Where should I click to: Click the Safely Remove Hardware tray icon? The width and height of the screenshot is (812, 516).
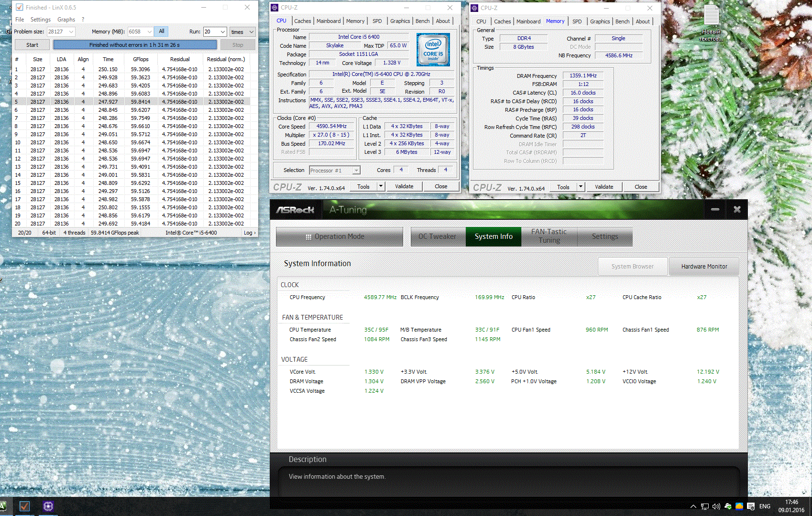pos(728,506)
